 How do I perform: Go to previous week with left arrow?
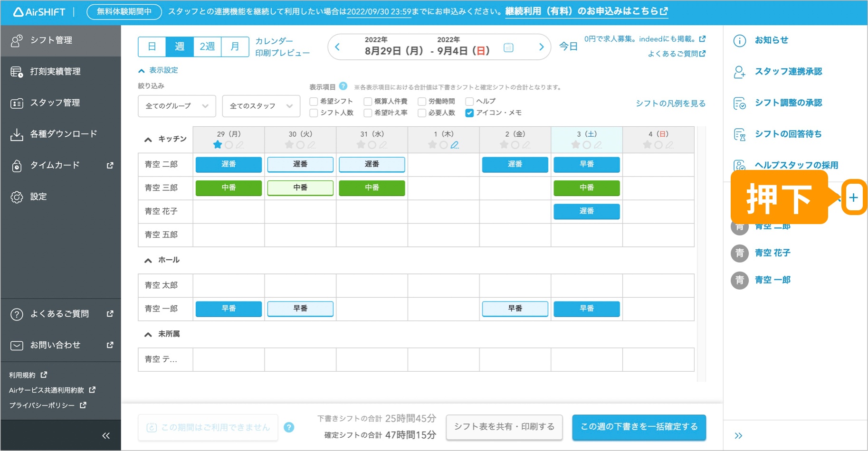click(338, 47)
